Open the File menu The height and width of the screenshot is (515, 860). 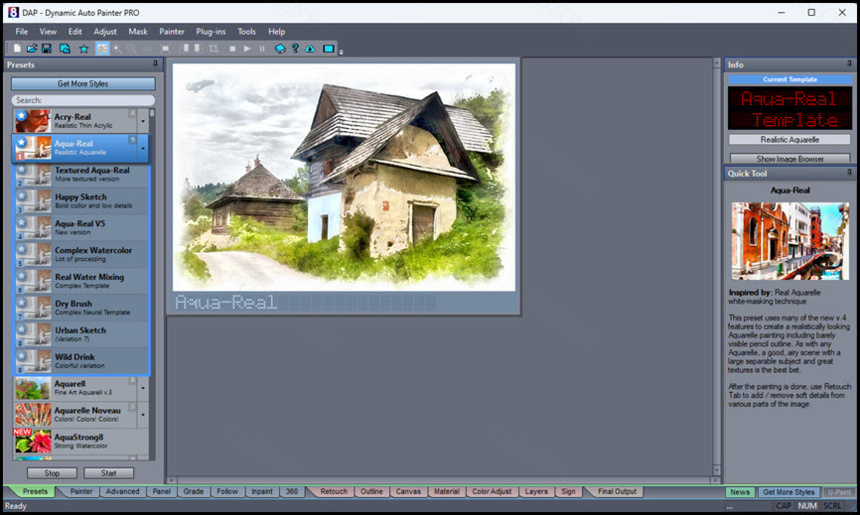pyautogui.click(x=21, y=32)
